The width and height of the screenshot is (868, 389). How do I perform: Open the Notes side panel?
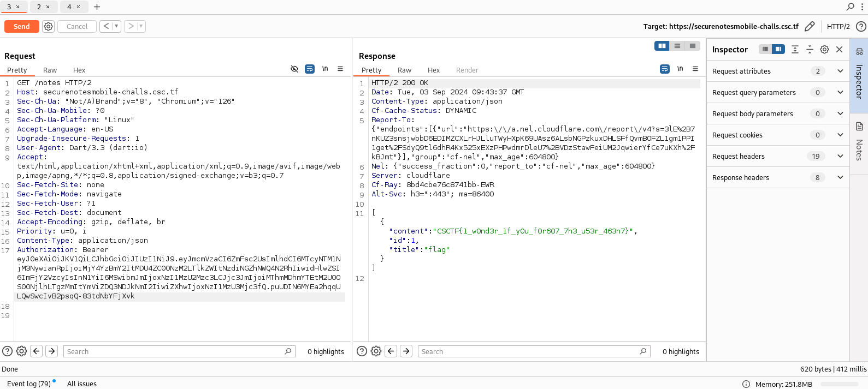(859, 142)
